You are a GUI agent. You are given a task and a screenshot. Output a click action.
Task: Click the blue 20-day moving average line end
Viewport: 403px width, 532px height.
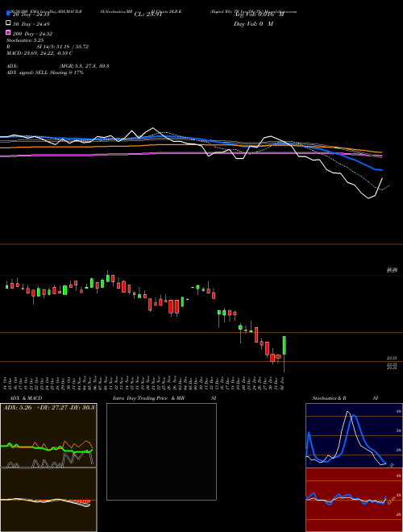tap(380, 169)
